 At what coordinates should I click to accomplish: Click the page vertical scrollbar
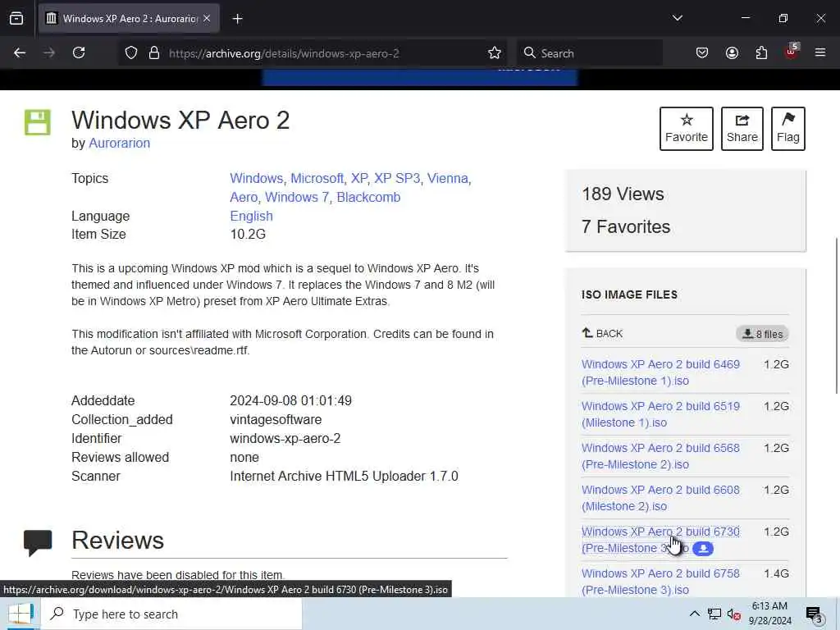(x=836, y=315)
